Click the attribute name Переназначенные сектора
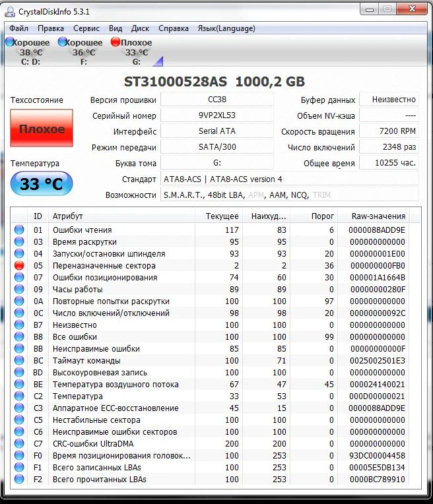Image resolution: width=433 pixels, height=504 pixels. coord(104,265)
